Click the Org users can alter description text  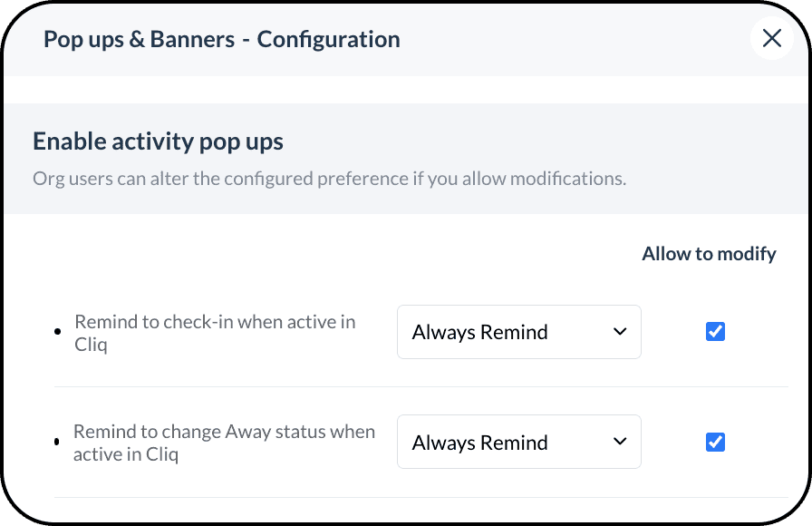coord(329,179)
